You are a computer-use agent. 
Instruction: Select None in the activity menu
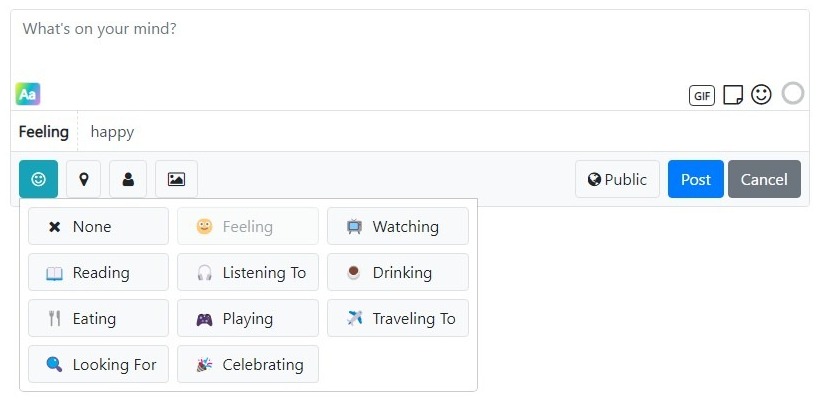click(98, 226)
